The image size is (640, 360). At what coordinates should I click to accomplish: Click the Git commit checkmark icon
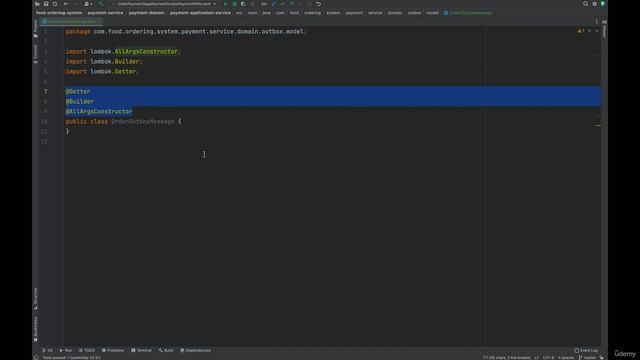283,4
